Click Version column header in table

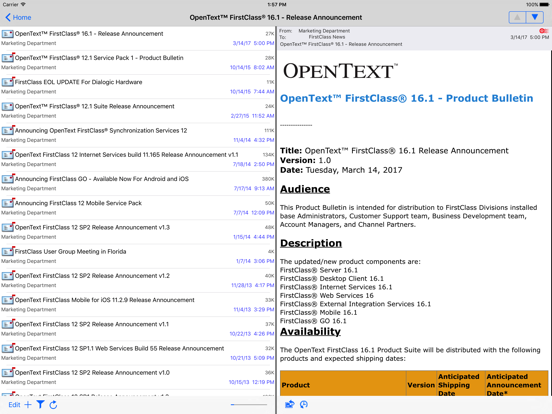click(421, 384)
